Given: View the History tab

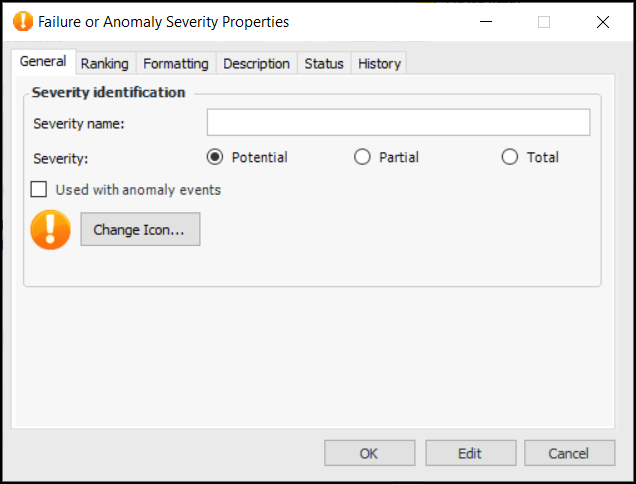Looking at the screenshot, I should [x=379, y=63].
